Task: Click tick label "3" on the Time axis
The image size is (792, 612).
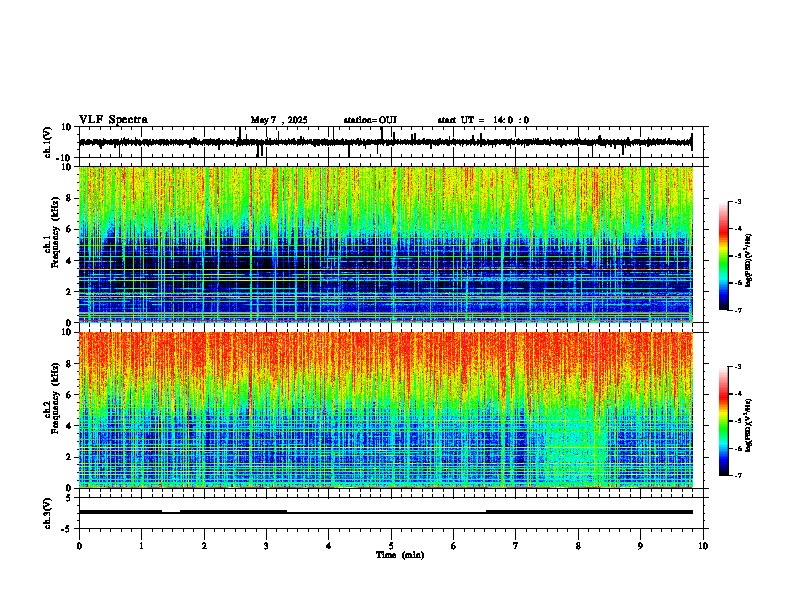Action: (x=266, y=546)
